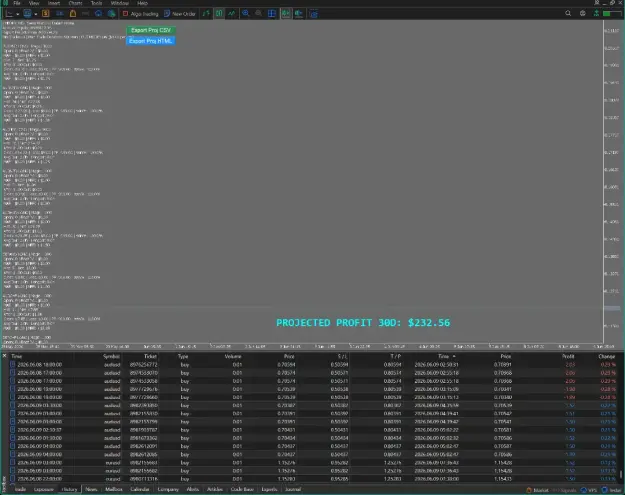
Task: Switch to the line chart display icon
Action: 232,14
